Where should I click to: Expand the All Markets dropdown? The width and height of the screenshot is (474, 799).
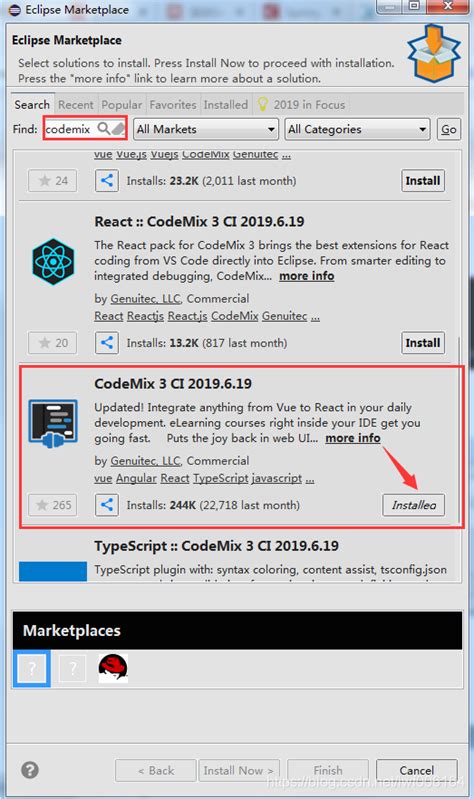click(x=206, y=129)
